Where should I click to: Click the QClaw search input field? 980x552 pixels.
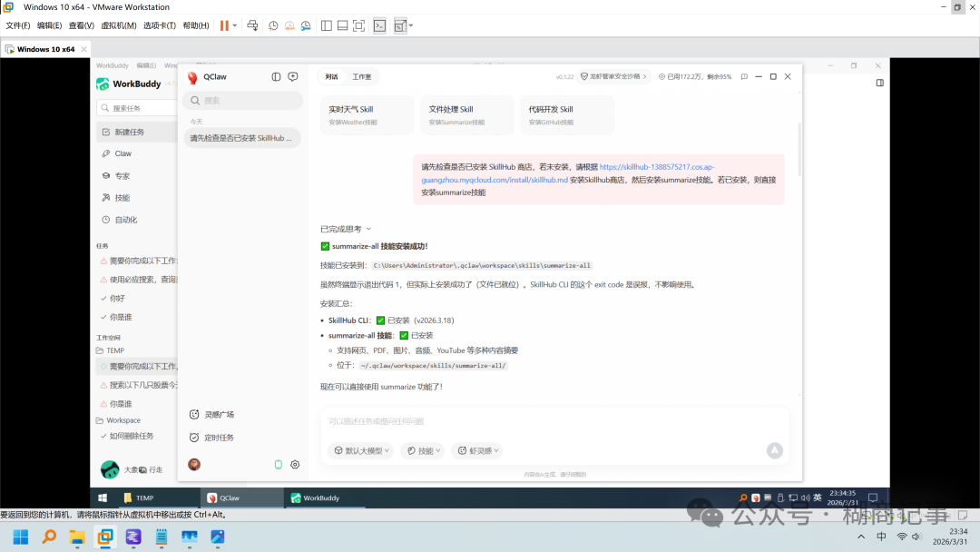pyautogui.click(x=241, y=98)
